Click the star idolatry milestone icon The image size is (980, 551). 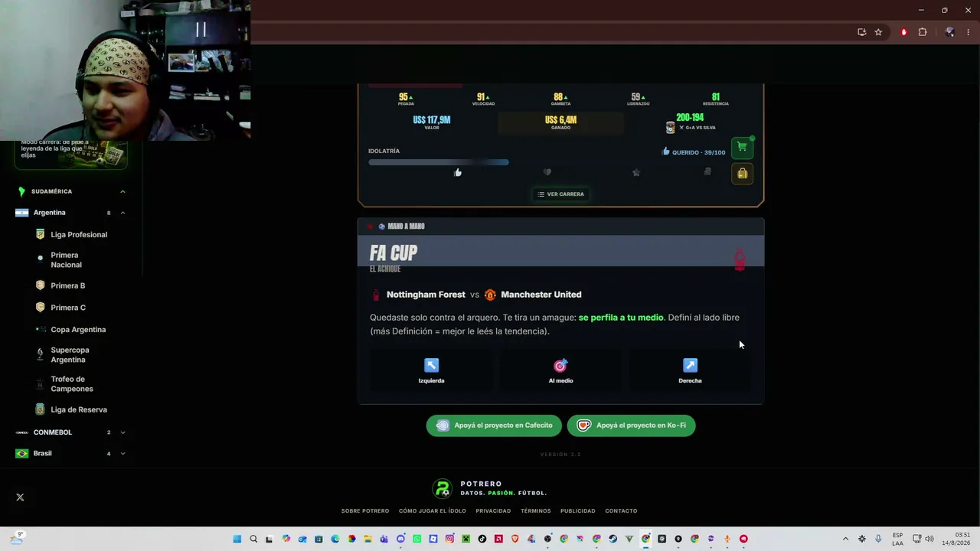coord(636,173)
